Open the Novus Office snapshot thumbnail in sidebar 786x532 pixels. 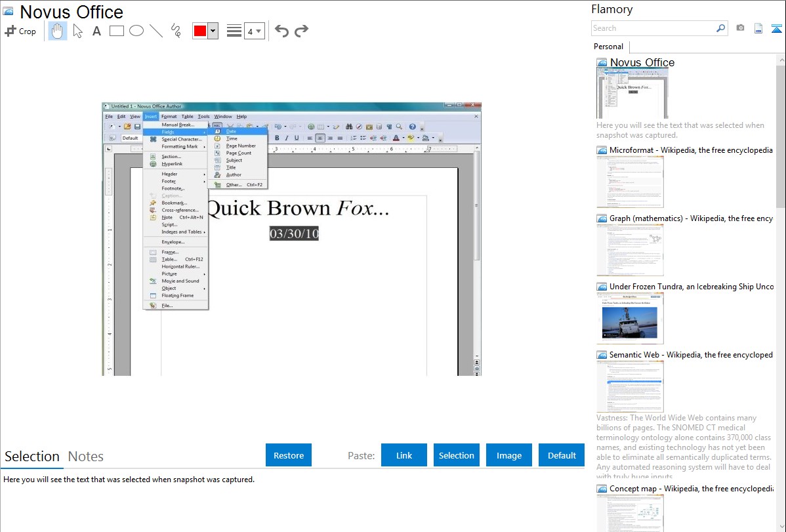[x=632, y=94]
